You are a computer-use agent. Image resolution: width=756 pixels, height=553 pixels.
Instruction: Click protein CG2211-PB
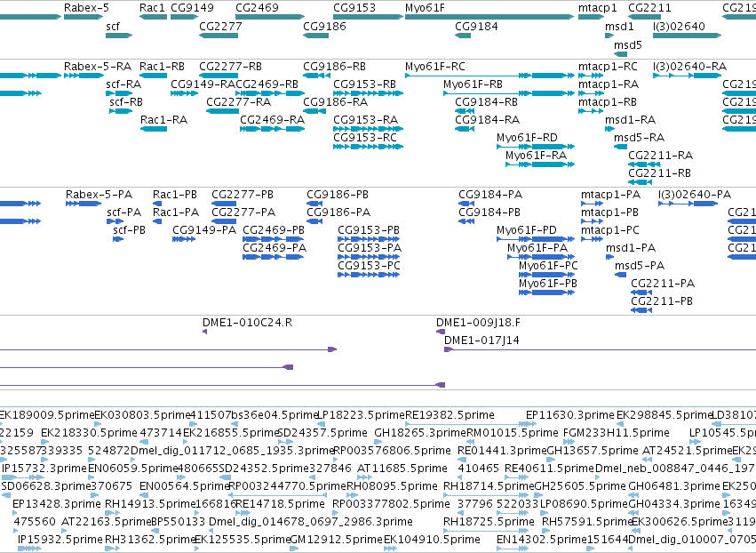click(662, 301)
